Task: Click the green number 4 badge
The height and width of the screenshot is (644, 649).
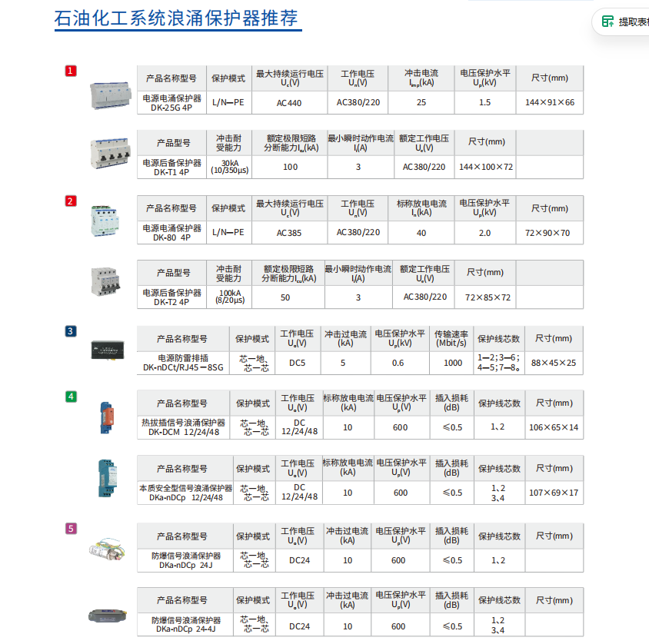Action: [72, 397]
